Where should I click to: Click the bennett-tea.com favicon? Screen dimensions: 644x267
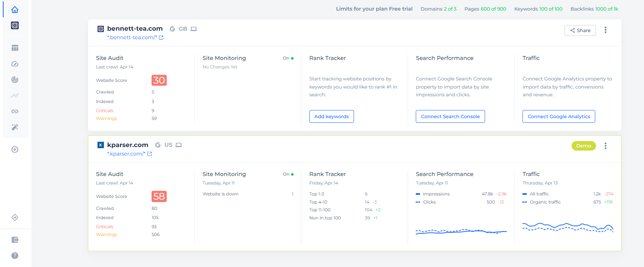point(101,29)
